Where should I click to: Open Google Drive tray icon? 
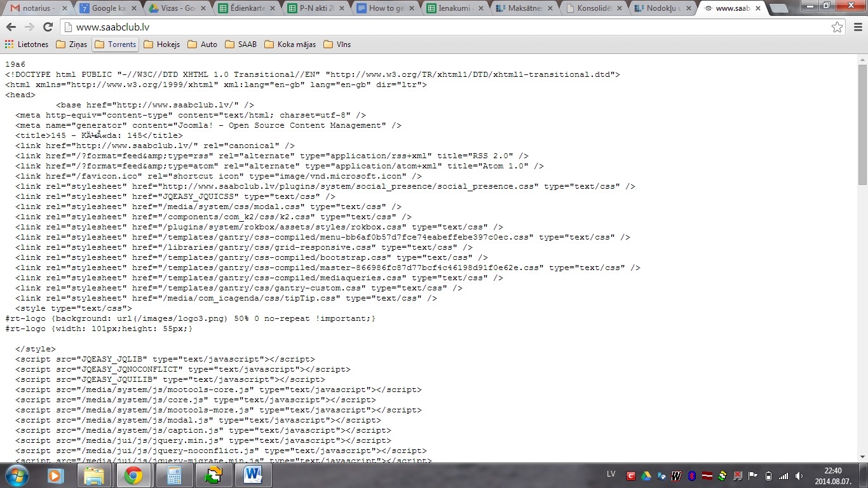point(646,476)
